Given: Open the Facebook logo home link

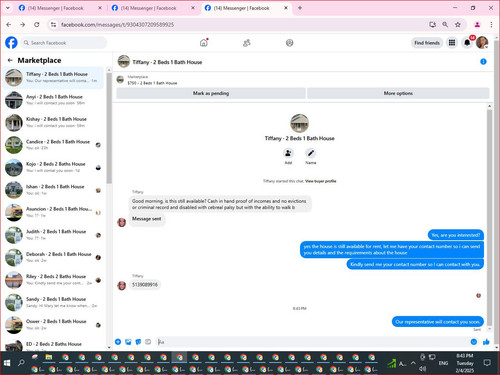Looking at the screenshot, I should pos(11,43).
